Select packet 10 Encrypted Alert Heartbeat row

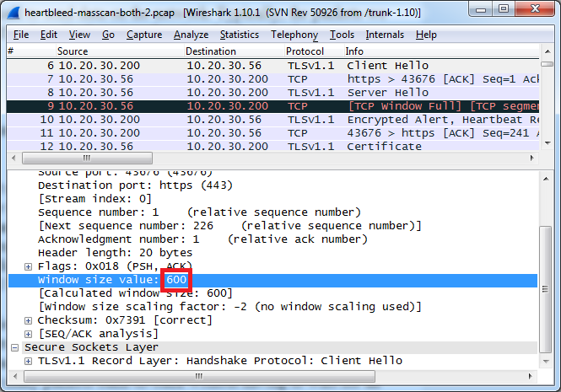272,120
